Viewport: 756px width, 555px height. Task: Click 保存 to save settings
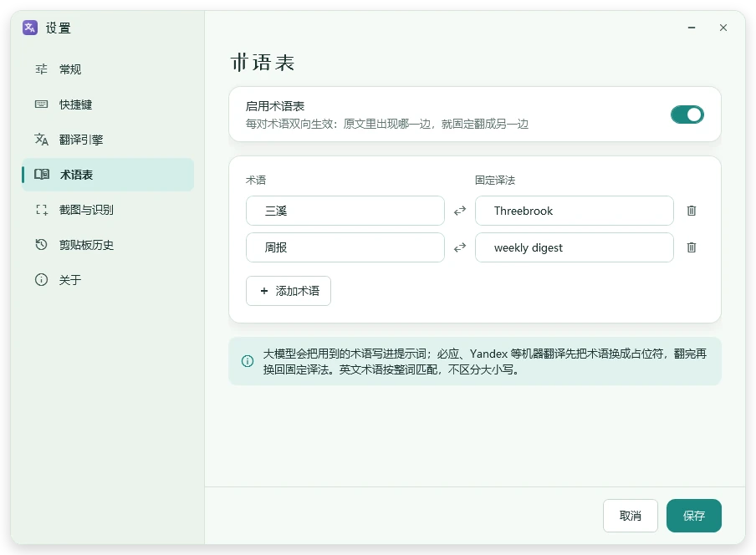(694, 516)
